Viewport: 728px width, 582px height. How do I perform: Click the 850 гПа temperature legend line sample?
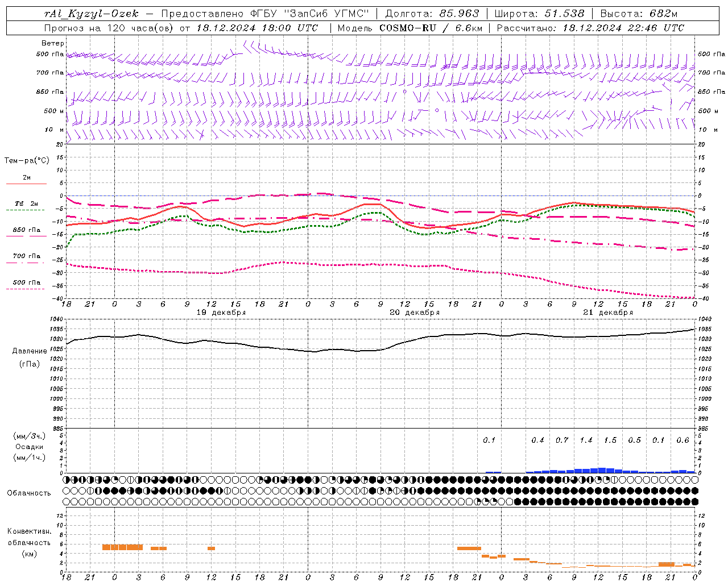click(26, 237)
